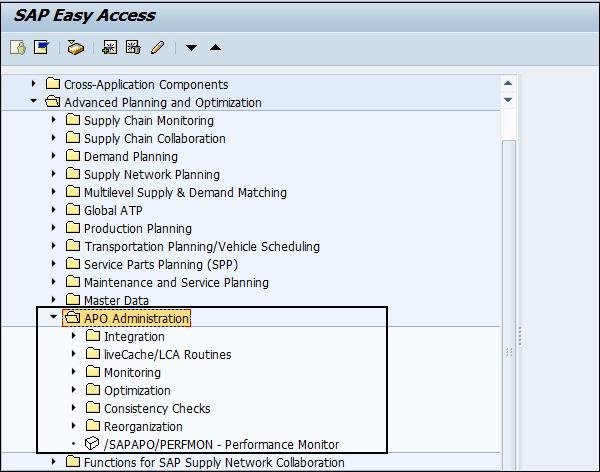Click the SAP Business Workplace icon

pyautogui.click(x=76, y=48)
